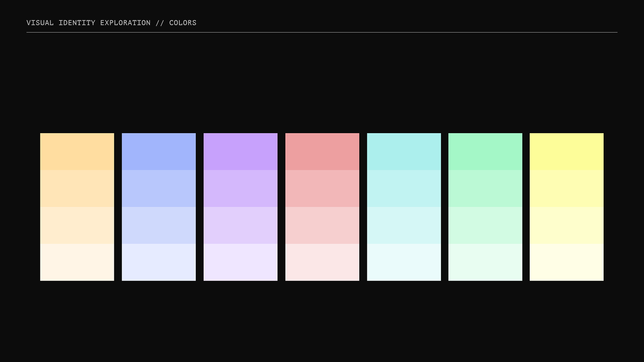The width and height of the screenshot is (644, 362).
Task: Click the darkest orange swatch
Action: click(77, 152)
